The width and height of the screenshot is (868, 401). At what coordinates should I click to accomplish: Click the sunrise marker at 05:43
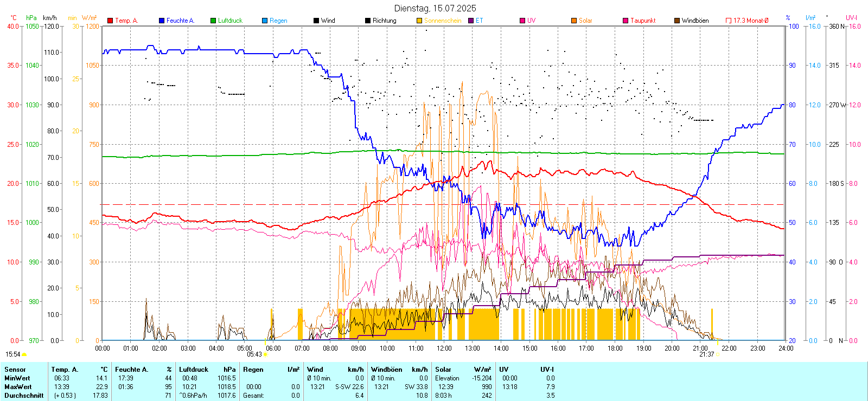click(265, 354)
